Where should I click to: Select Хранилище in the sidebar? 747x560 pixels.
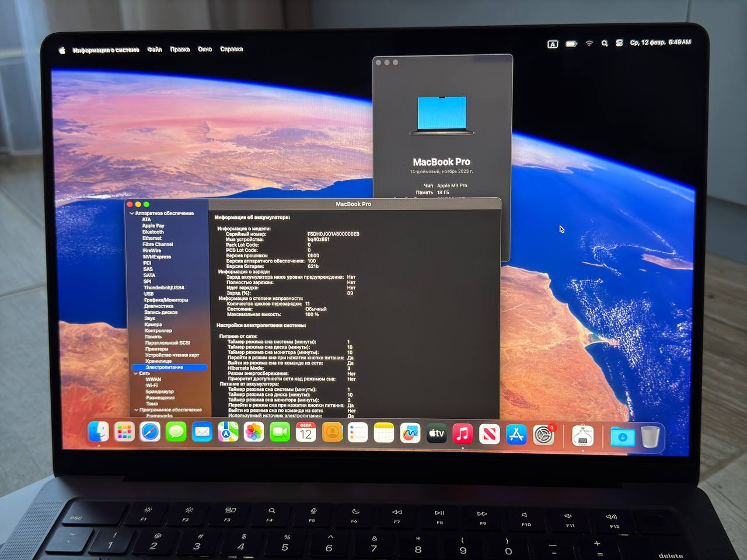click(159, 361)
